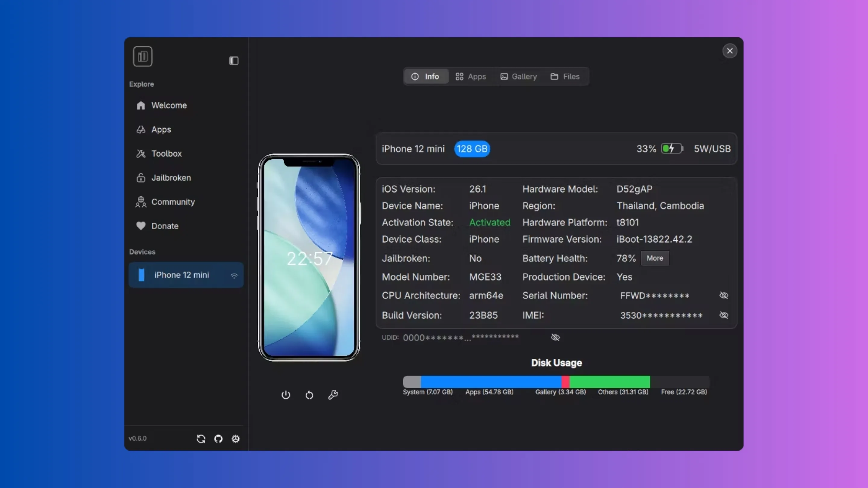Screen dimensions: 868x488
Task: Click the Model Number MGE33
Action: coord(485,277)
